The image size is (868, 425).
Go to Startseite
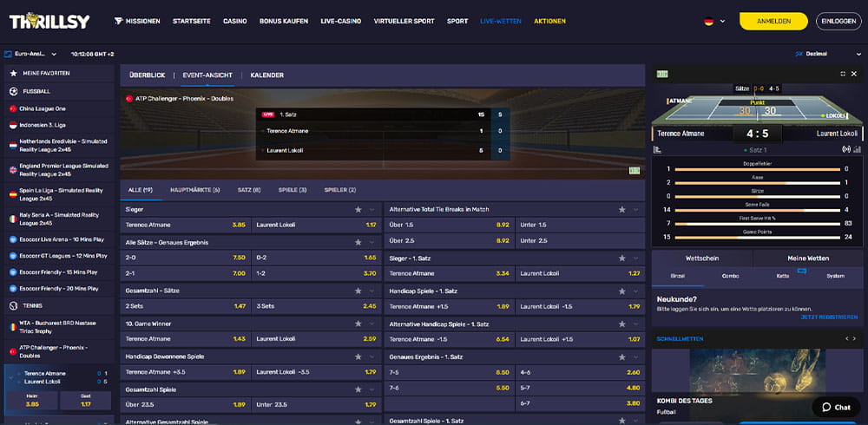pyautogui.click(x=192, y=21)
